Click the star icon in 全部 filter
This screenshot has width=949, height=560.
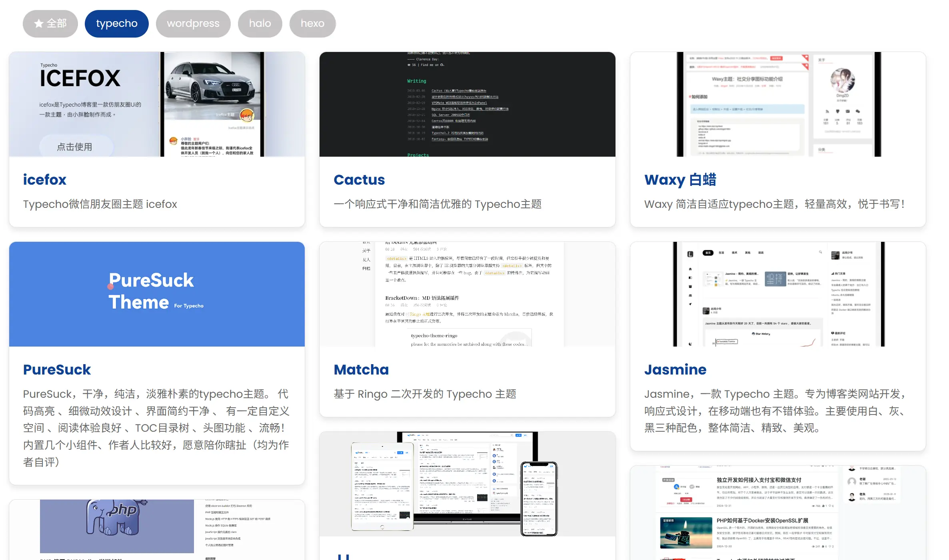click(x=38, y=24)
